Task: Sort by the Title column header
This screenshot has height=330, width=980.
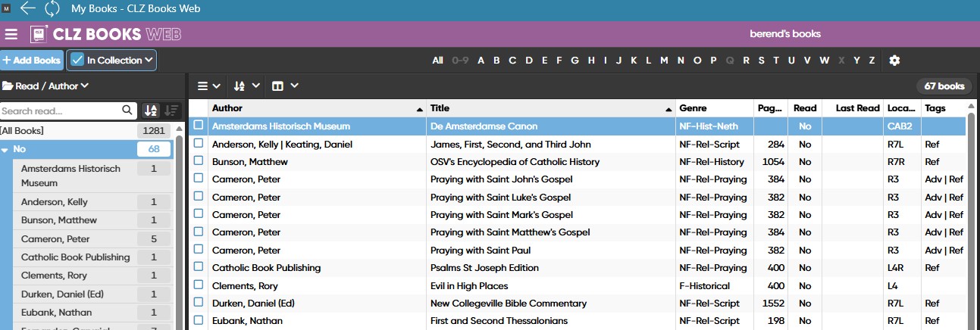Action: [x=551, y=108]
